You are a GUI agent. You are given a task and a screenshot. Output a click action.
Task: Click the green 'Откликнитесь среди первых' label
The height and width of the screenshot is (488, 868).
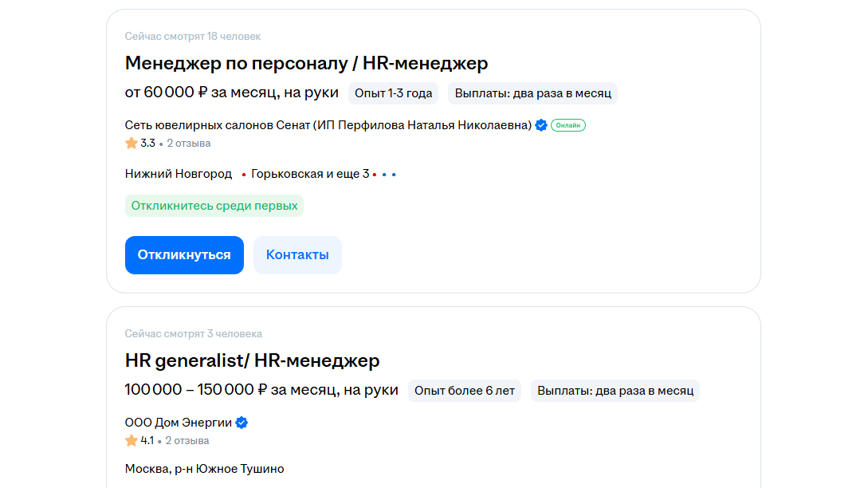click(214, 206)
